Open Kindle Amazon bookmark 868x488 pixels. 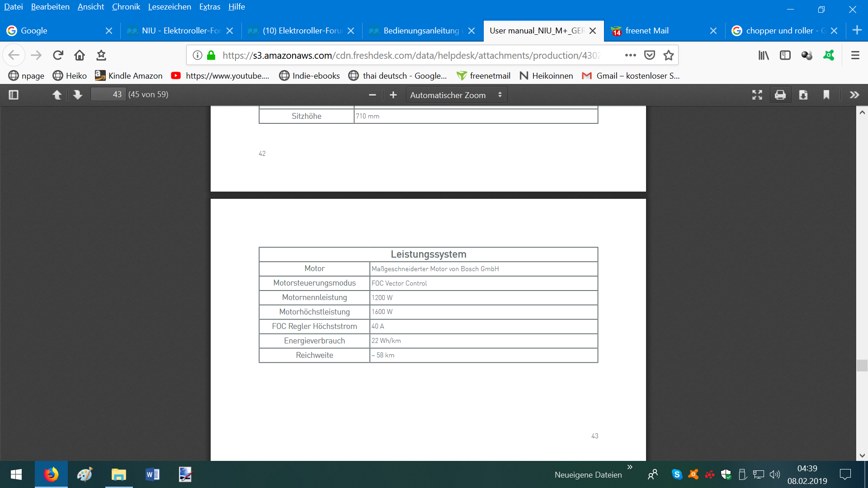pyautogui.click(x=129, y=75)
